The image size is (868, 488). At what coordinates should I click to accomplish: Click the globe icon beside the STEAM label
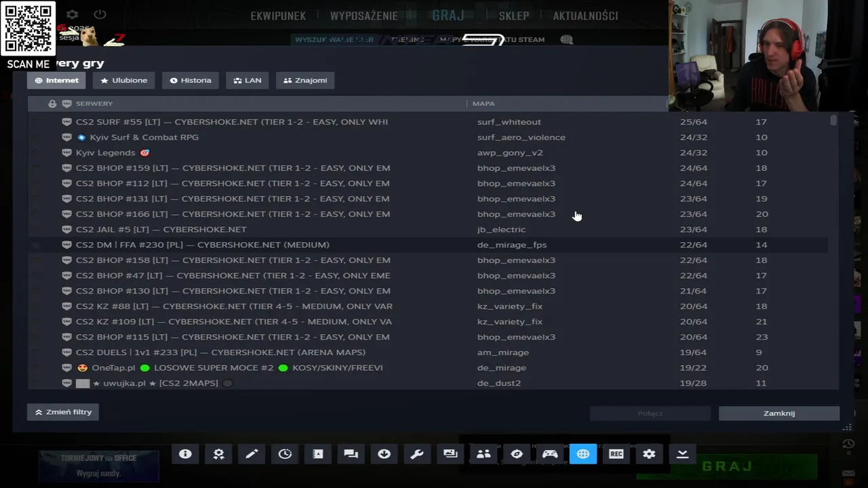[567, 39]
